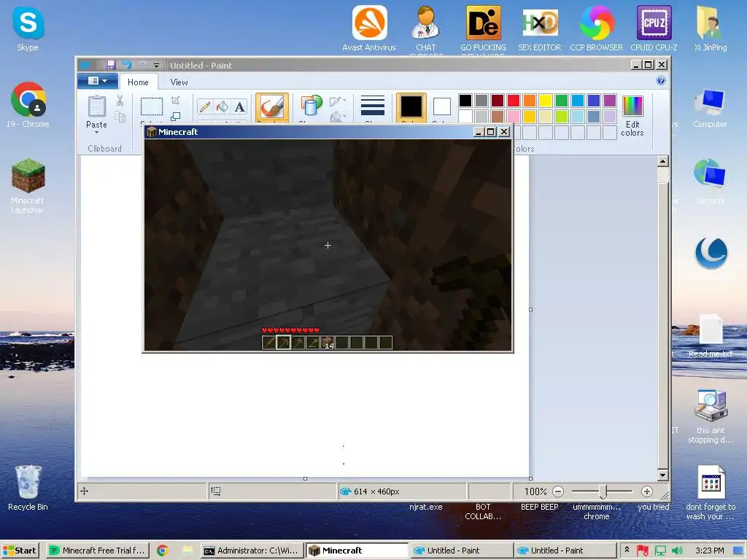Click Paint's vertical scrollbar up arrow

click(662, 161)
